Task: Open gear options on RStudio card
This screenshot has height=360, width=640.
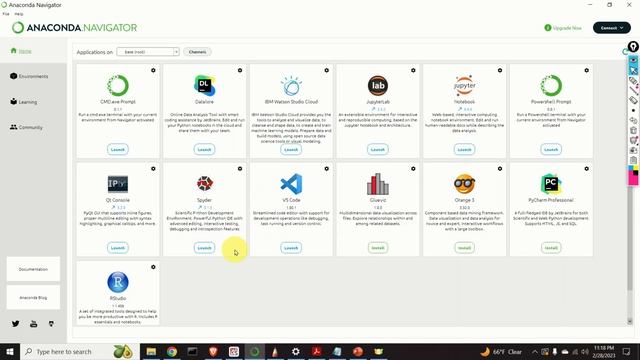Action: pos(153,267)
